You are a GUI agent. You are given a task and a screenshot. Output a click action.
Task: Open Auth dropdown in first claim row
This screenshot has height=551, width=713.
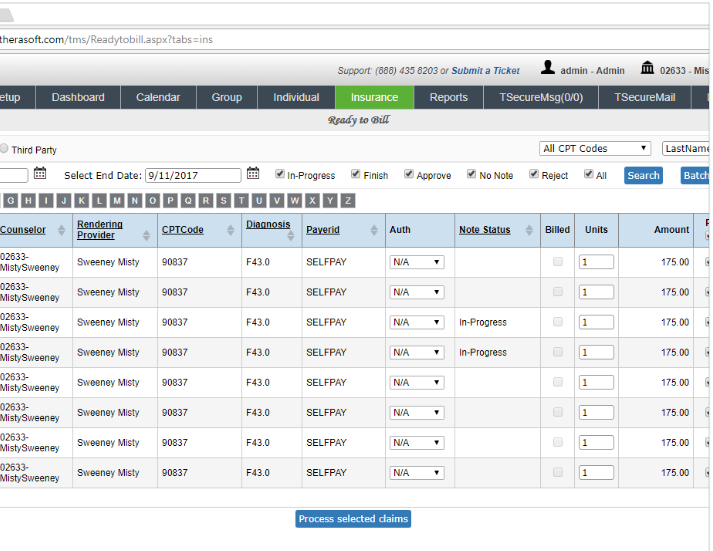point(417,262)
